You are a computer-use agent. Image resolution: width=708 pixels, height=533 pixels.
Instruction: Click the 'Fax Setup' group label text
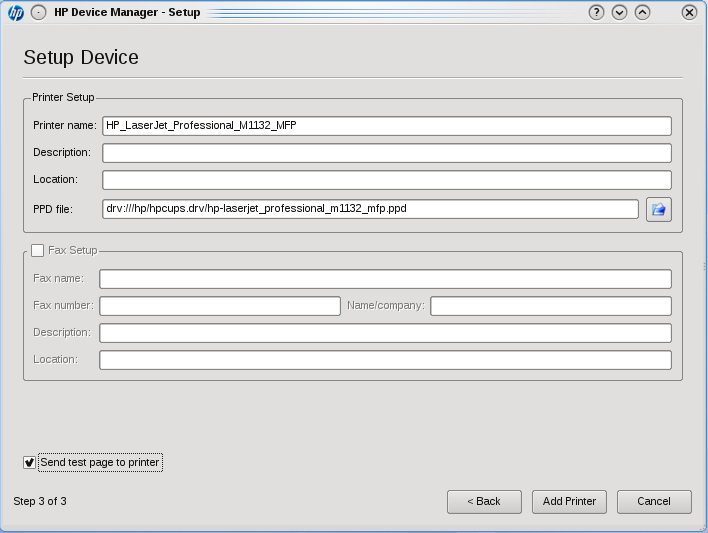pos(73,250)
